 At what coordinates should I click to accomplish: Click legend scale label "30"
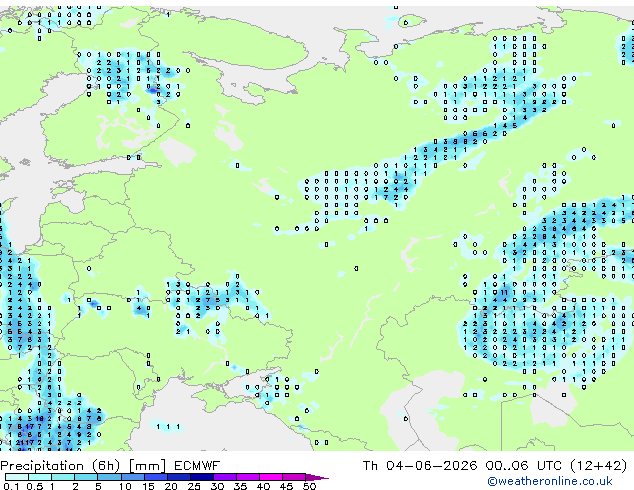(217, 486)
